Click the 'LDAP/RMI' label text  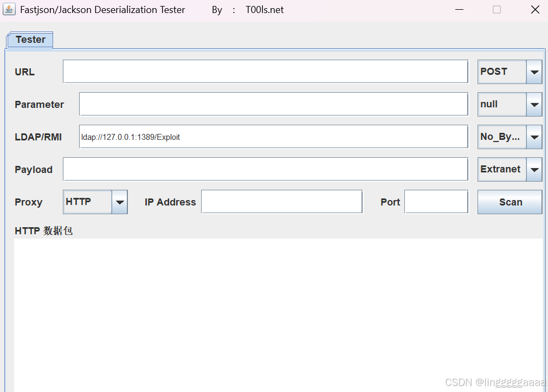click(38, 137)
